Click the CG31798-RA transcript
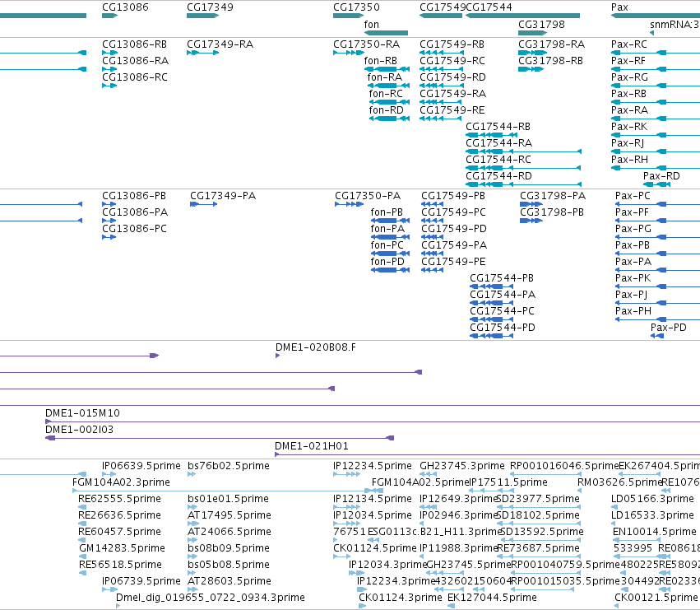 [532, 53]
